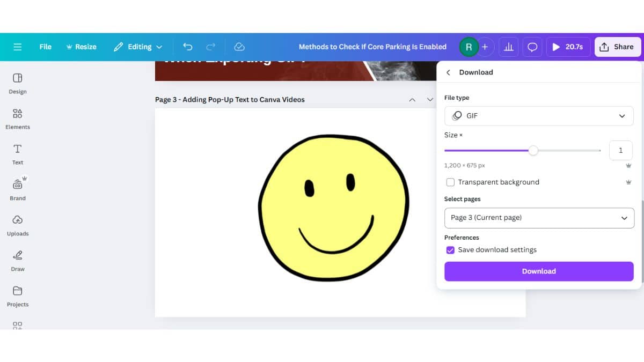Open the Resize menu
This screenshot has width=644, height=362.
pos(81,47)
